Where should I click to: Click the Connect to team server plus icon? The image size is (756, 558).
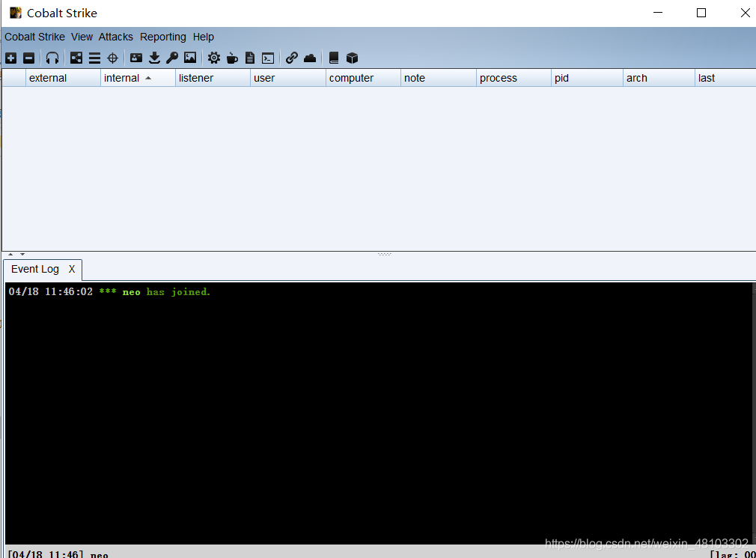pyautogui.click(x=11, y=58)
